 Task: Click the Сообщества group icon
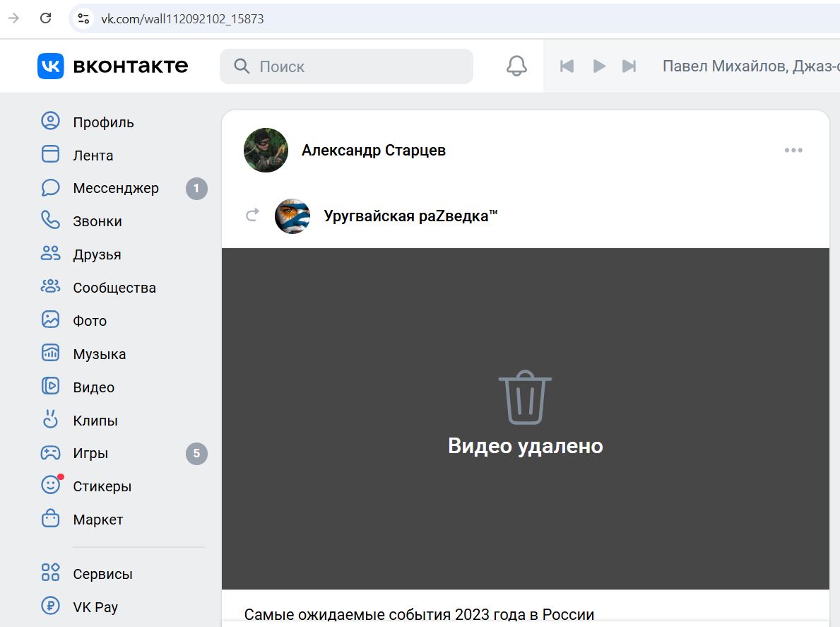50,287
